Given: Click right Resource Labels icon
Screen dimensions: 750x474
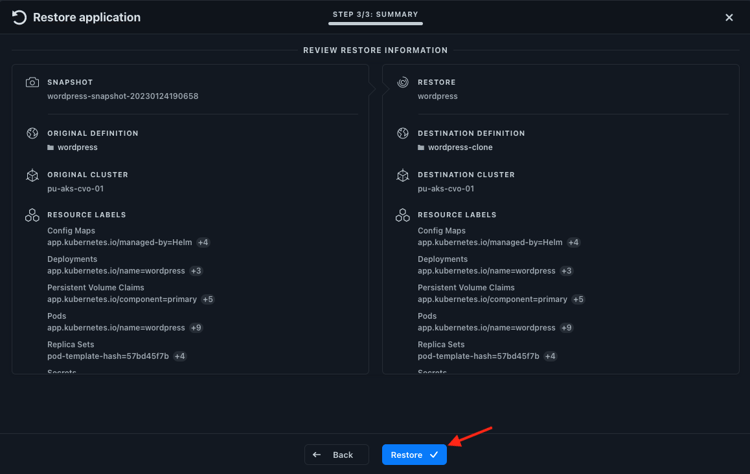Looking at the screenshot, I should (403, 215).
